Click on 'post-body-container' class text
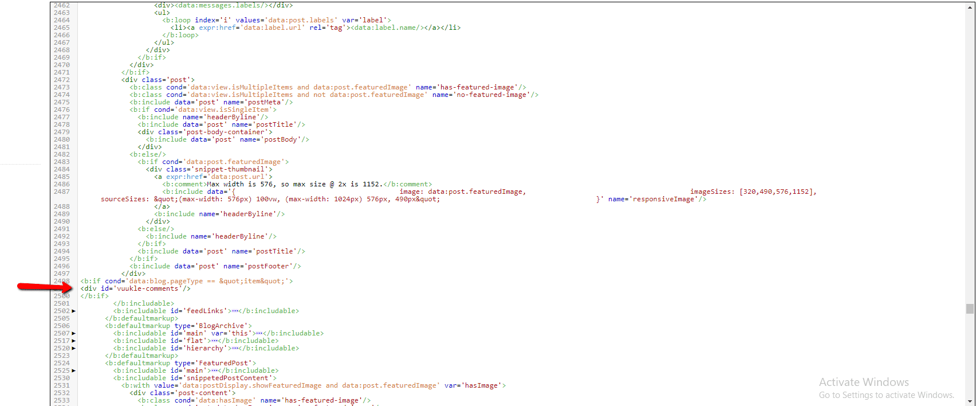 [227, 132]
